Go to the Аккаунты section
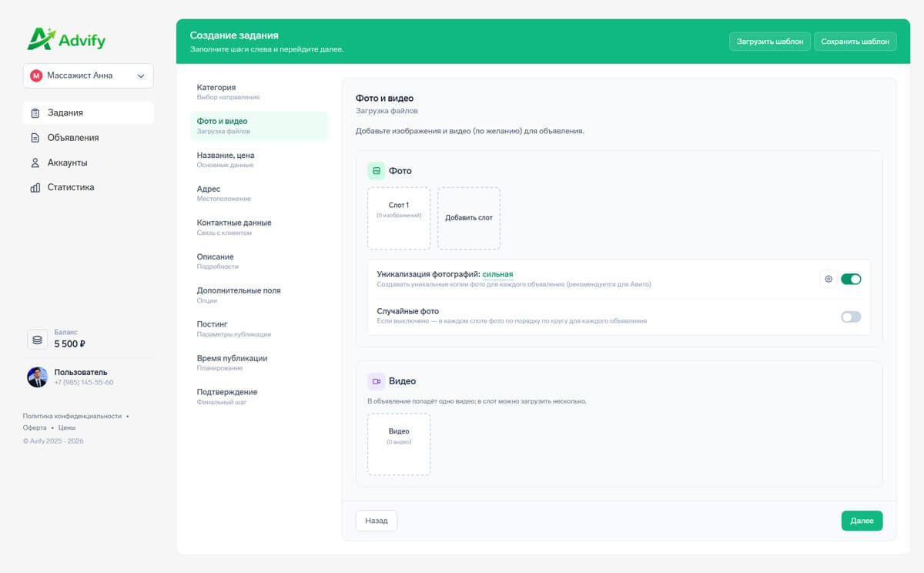The height and width of the screenshot is (573, 924). click(89, 163)
